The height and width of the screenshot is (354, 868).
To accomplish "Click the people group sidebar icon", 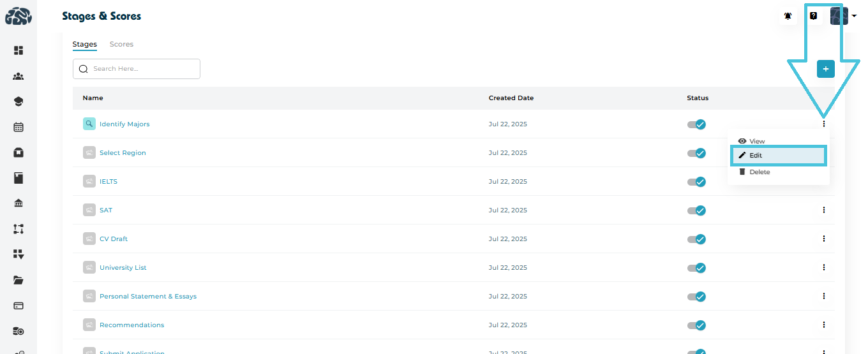I will [x=19, y=77].
